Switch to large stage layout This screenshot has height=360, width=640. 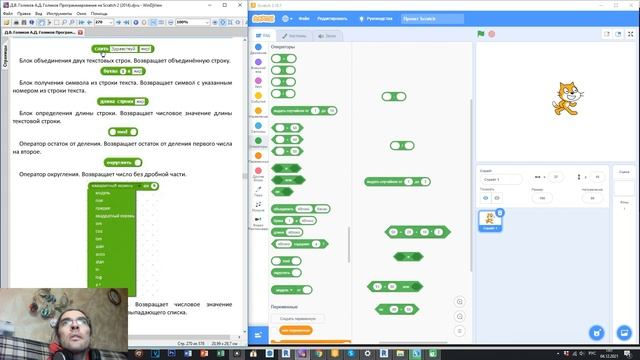coord(618,34)
